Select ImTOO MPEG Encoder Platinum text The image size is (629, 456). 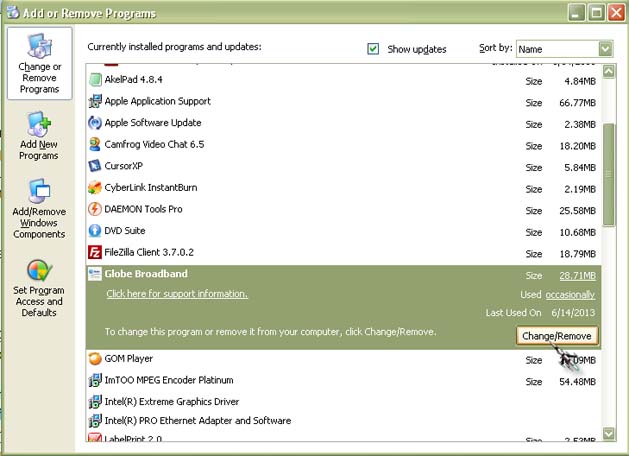(169, 380)
